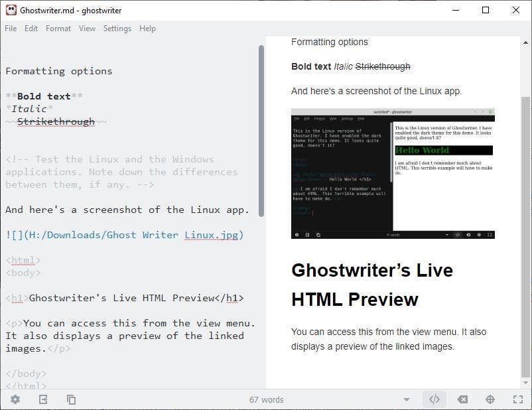Maximize the ghostwriter window
Image resolution: width=532 pixels, height=410 pixels.
click(x=486, y=10)
